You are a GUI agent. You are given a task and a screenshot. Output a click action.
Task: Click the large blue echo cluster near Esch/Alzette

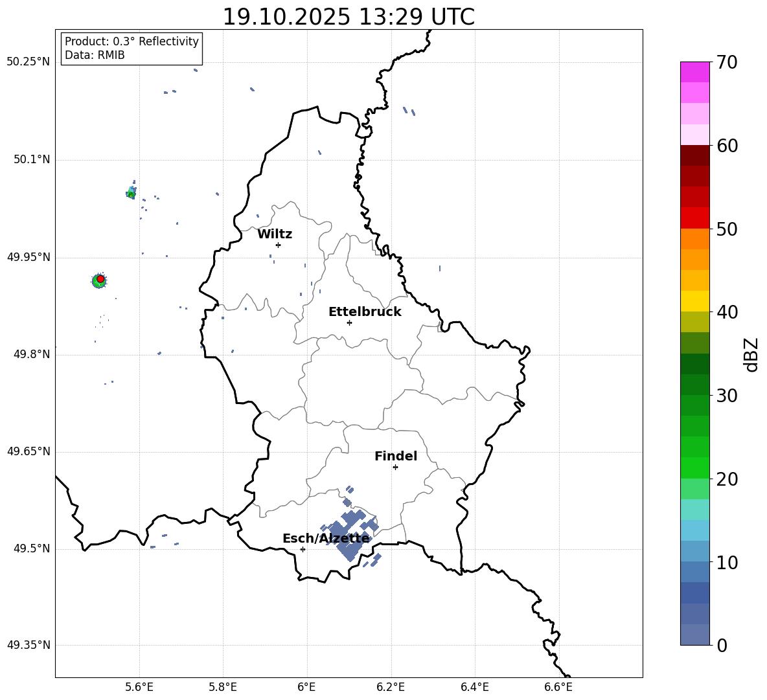[350, 535]
